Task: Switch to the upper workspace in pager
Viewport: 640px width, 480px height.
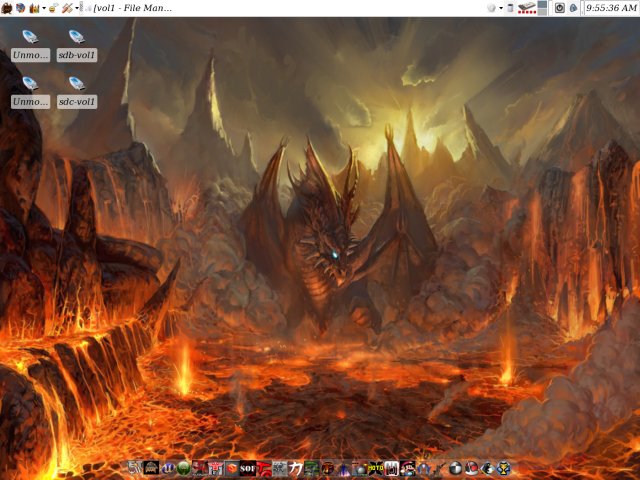Action: [543, 4]
